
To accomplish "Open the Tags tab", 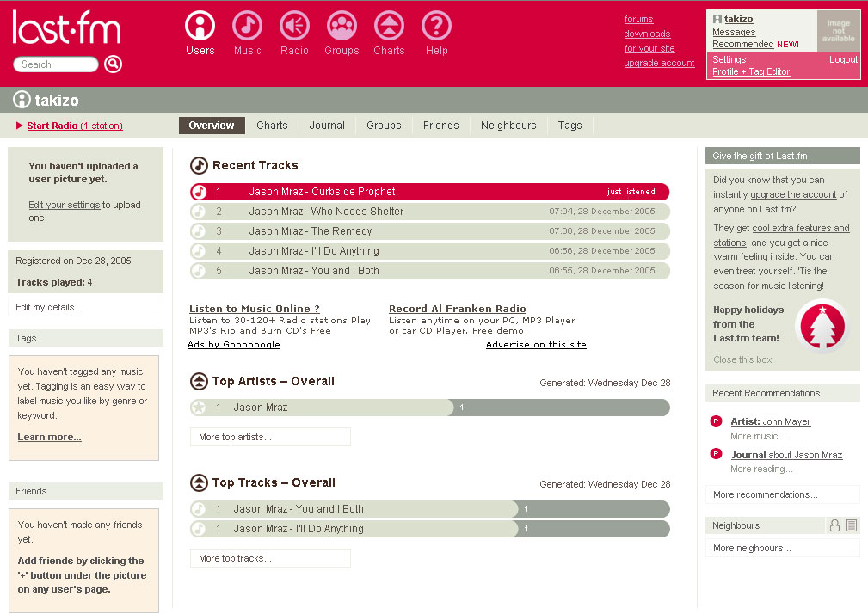I will (569, 126).
